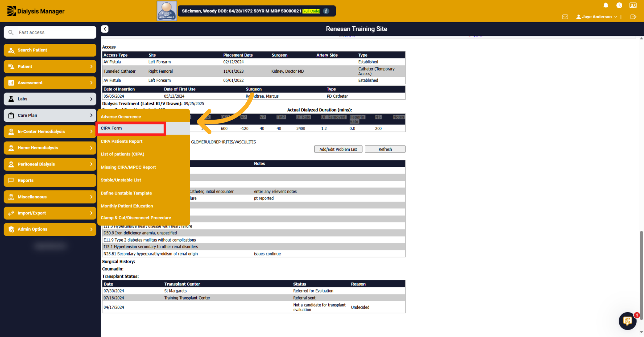Viewport: 644px width, 337px height.
Task: Open the clock history icon
Action: point(619,5)
